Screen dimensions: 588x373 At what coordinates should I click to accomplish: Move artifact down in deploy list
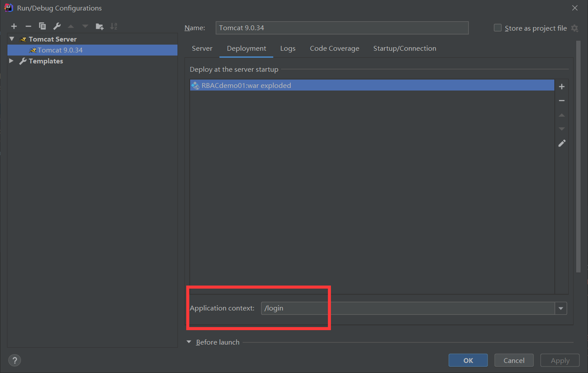562,129
